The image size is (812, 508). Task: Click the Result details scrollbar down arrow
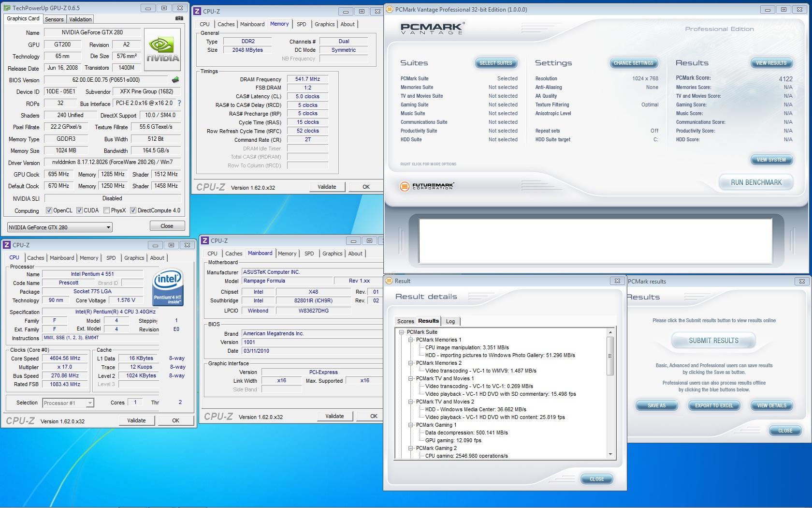pyautogui.click(x=610, y=454)
